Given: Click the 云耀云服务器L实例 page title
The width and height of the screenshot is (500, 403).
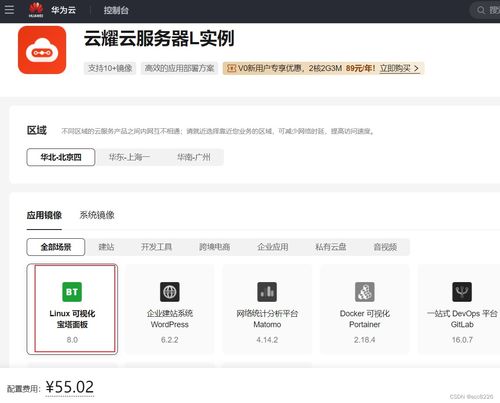Looking at the screenshot, I should click(159, 38).
